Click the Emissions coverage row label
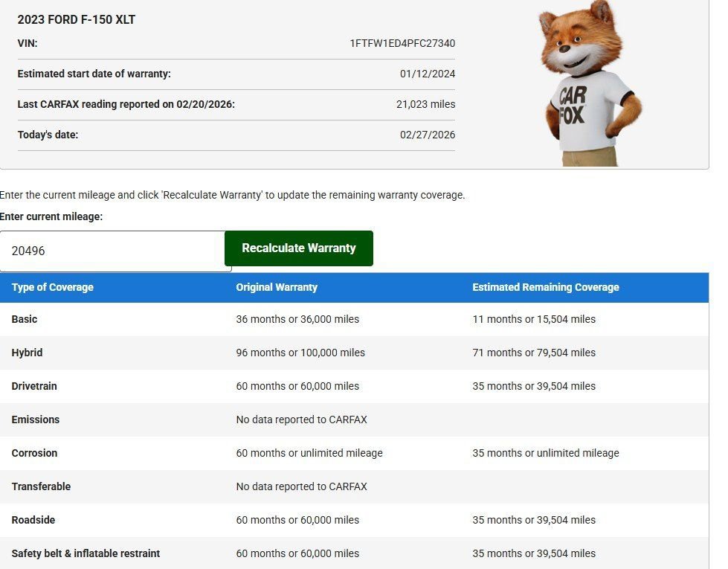Viewport: 728px width, 569px height. pyautogui.click(x=35, y=419)
